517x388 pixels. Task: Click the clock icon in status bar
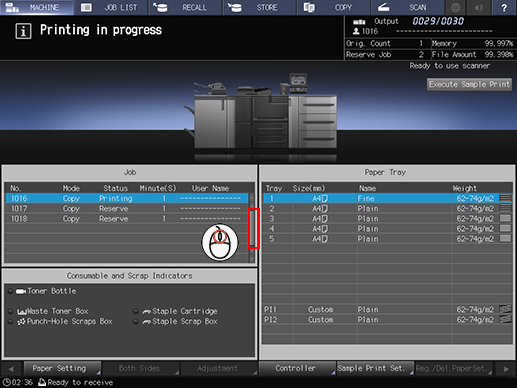tap(7, 382)
